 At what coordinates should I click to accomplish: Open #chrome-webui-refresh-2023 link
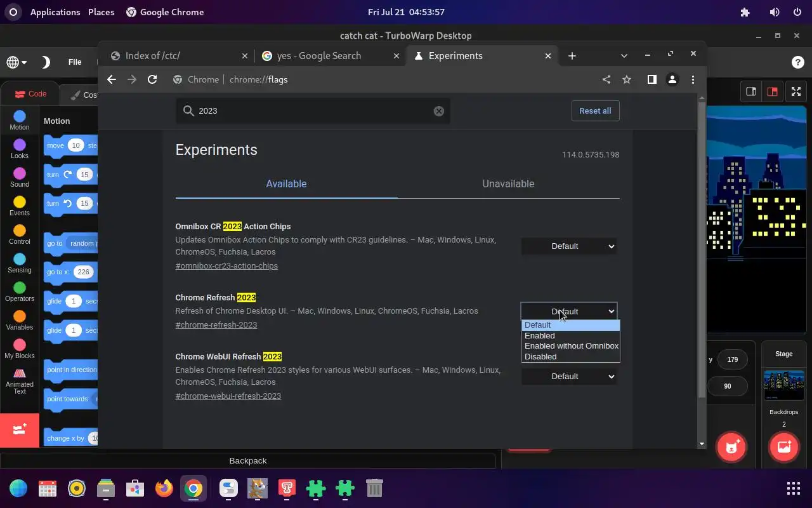pyautogui.click(x=228, y=396)
